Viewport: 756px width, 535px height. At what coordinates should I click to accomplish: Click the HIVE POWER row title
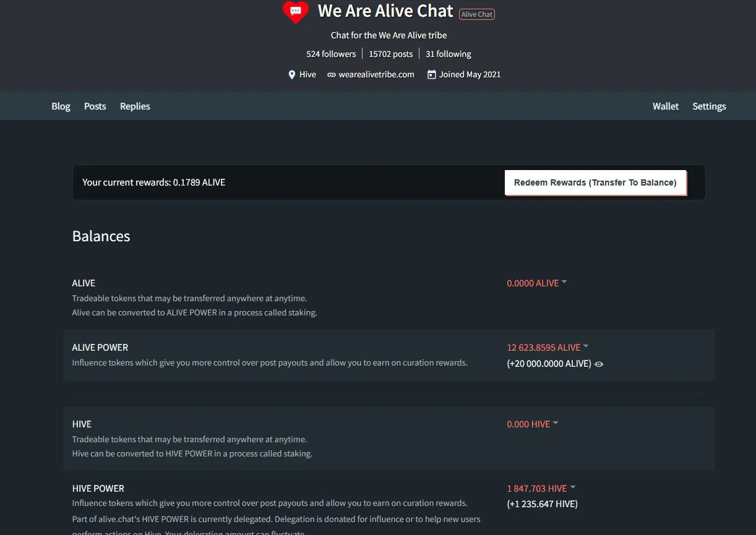point(98,489)
